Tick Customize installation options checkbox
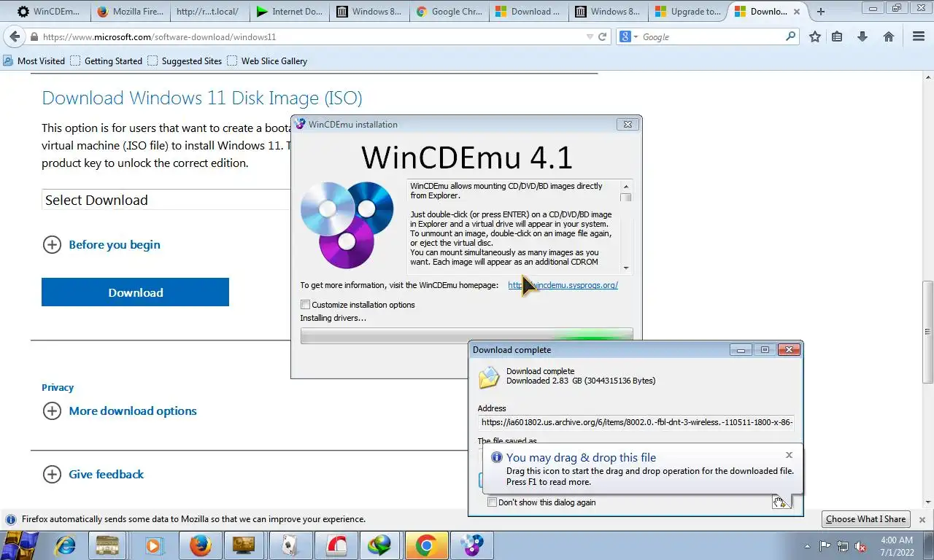The image size is (934, 560). (x=306, y=305)
